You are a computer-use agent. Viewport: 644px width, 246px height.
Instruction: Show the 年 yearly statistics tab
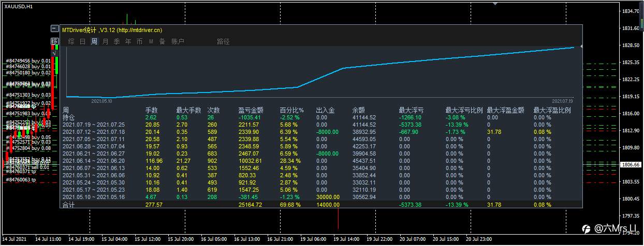point(128,41)
